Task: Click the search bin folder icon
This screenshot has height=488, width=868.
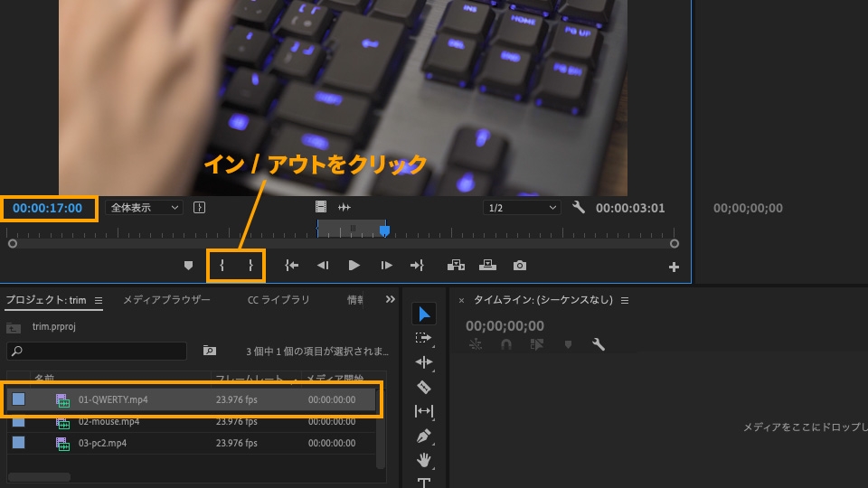Action: pos(209,351)
